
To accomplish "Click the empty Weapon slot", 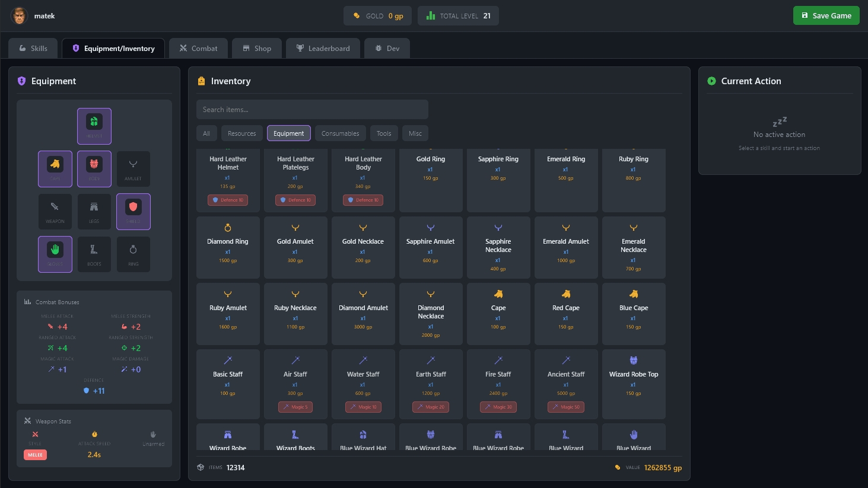I will pos(55,211).
